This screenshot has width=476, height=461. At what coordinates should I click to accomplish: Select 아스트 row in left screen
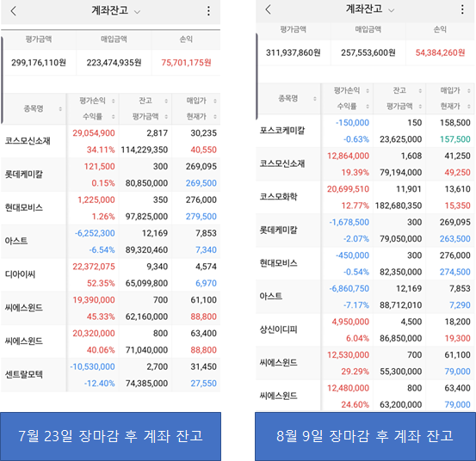pyautogui.click(x=110, y=241)
